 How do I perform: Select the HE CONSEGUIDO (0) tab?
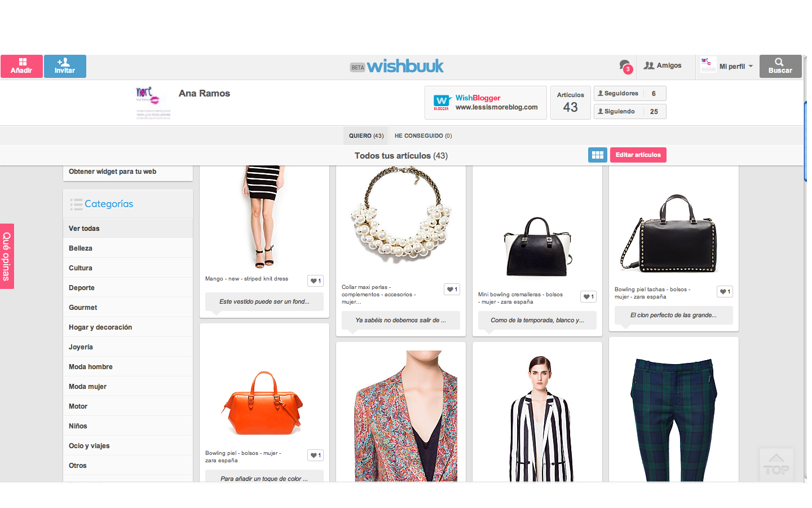click(423, 135)
